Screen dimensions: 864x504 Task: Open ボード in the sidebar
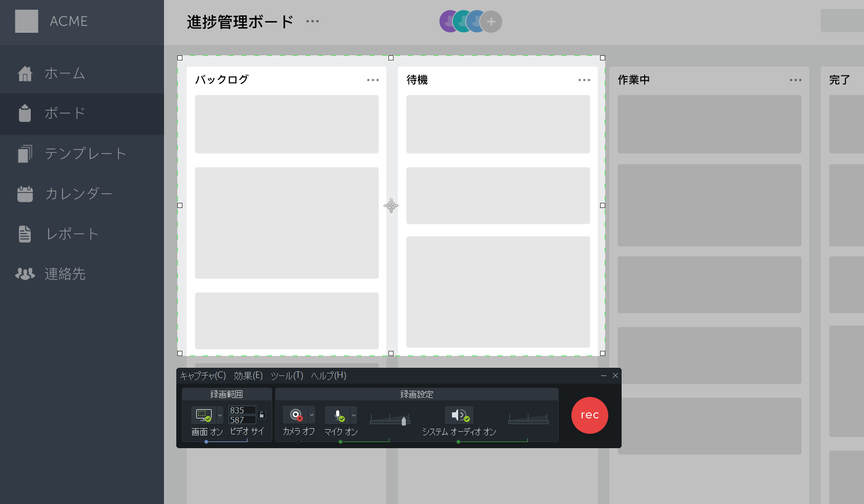pyautogui.click(x=82, y=113)
